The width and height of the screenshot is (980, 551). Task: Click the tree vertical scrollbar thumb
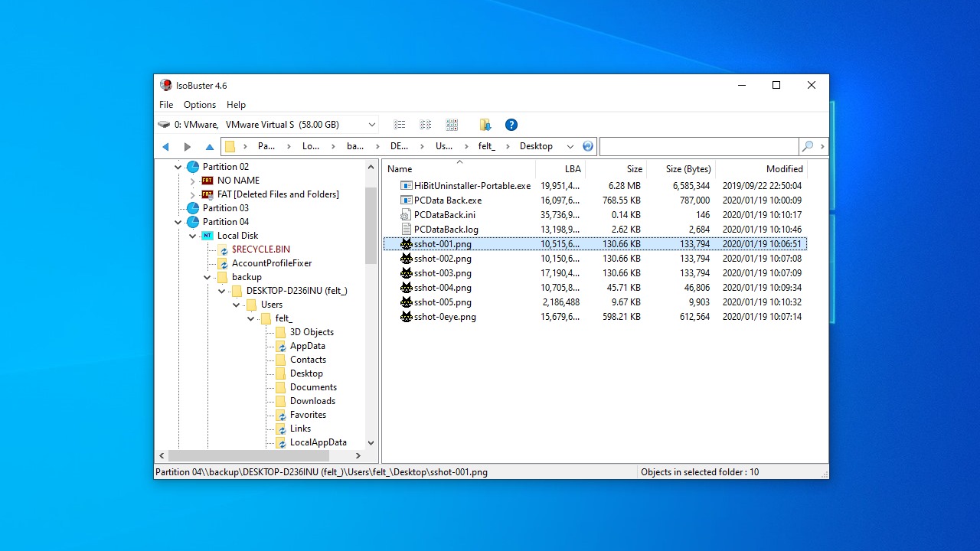click(371, 225)
